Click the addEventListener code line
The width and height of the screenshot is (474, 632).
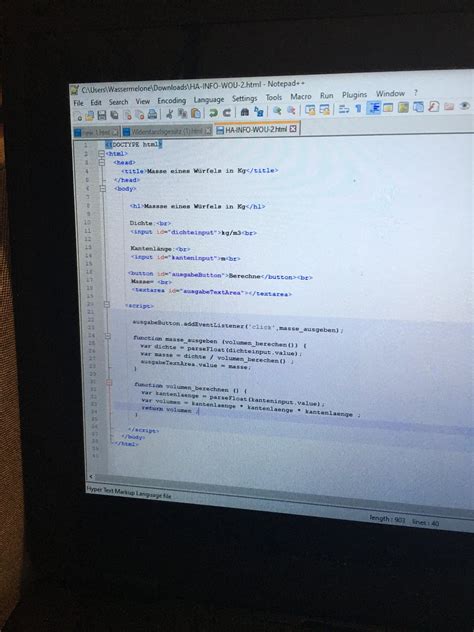pyautogui.click(x=238, y=326)
